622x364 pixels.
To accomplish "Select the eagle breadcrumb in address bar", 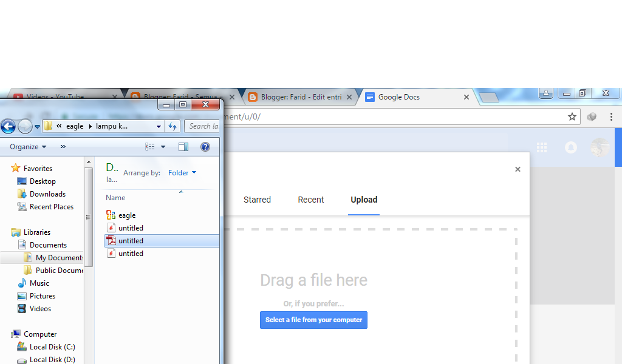I will (x=75, y=126).
